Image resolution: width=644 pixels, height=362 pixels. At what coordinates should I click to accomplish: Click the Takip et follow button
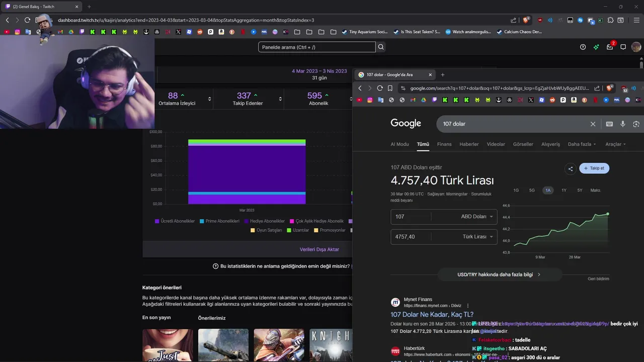(x=594, y=168)
